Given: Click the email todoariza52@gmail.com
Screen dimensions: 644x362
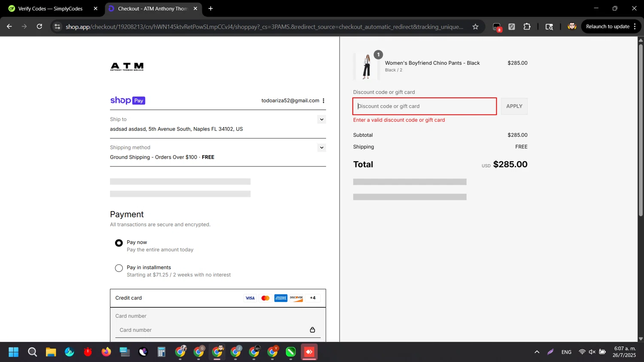Looking at the screenshot, I should 290,101.
